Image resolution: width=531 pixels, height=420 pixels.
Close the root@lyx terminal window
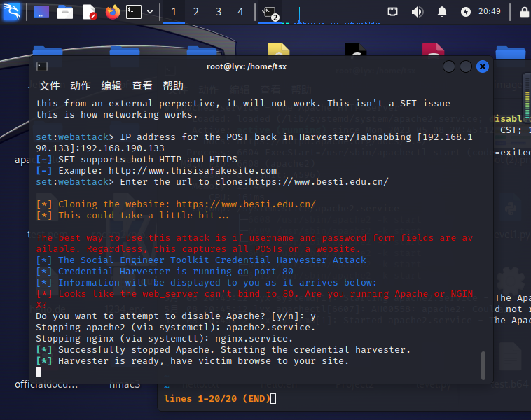pos(483,66)
